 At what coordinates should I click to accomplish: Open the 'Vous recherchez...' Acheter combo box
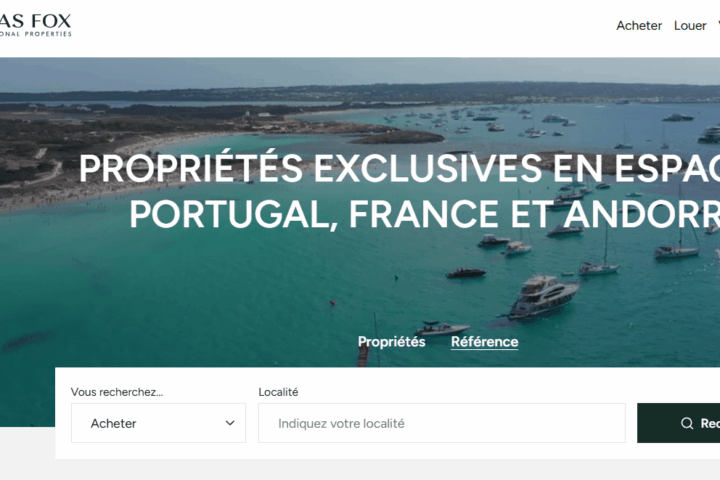coord(158,423)
